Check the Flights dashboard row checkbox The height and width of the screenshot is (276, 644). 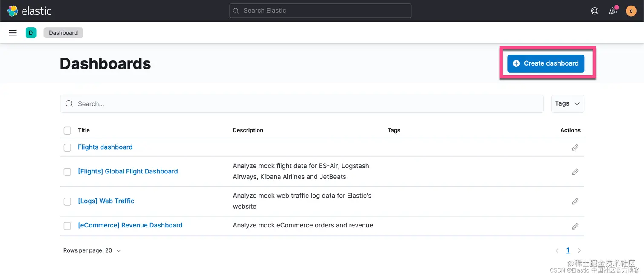(67, 147)
